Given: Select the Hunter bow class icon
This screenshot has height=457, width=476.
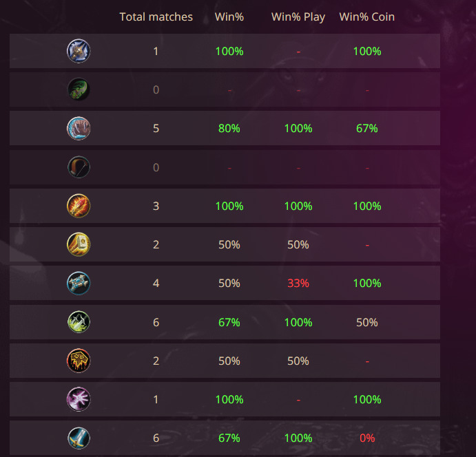Looking at the screenshot, I should 79,167.
